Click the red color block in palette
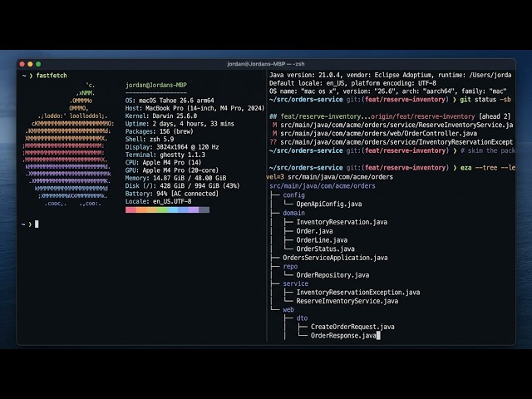 (x=131, y=210)
